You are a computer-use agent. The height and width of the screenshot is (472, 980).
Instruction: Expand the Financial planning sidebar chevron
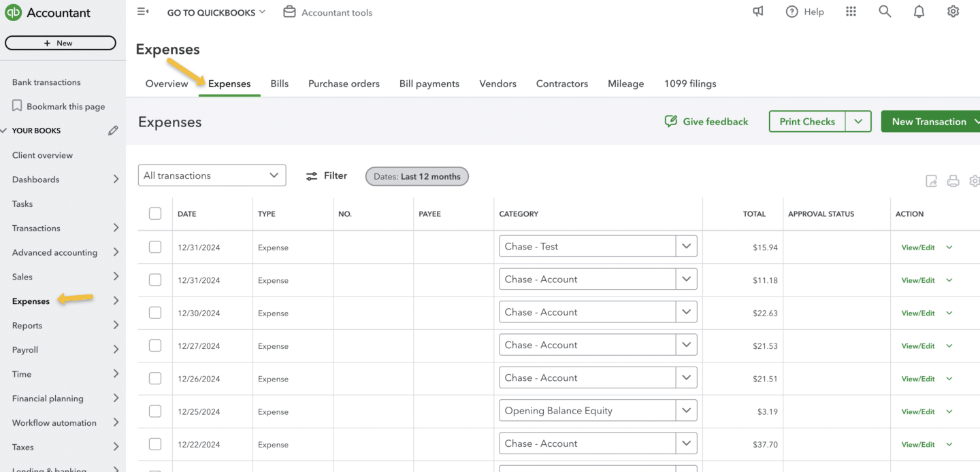pos(116,399)
